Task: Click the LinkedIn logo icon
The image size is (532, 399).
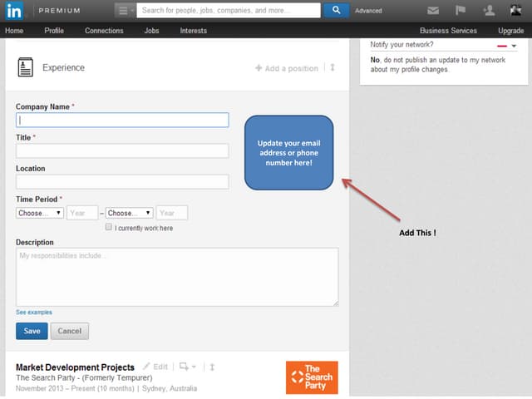Action: [x=14, y=11]
